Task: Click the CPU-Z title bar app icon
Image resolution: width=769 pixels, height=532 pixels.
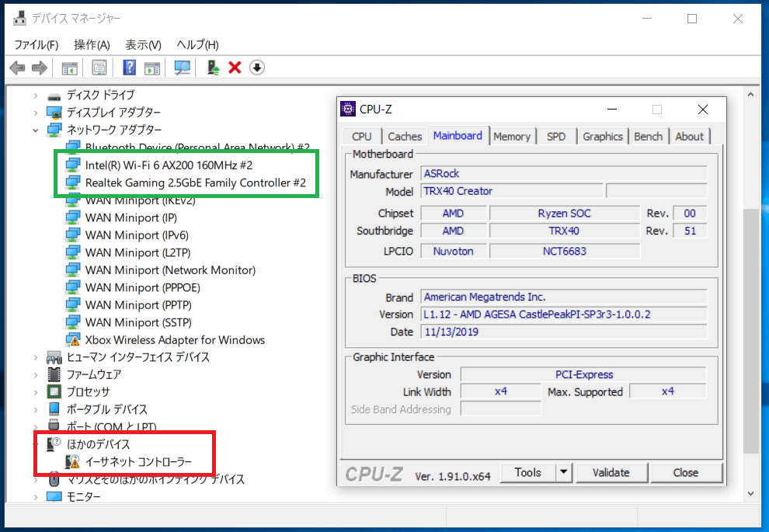Action: 348,110
